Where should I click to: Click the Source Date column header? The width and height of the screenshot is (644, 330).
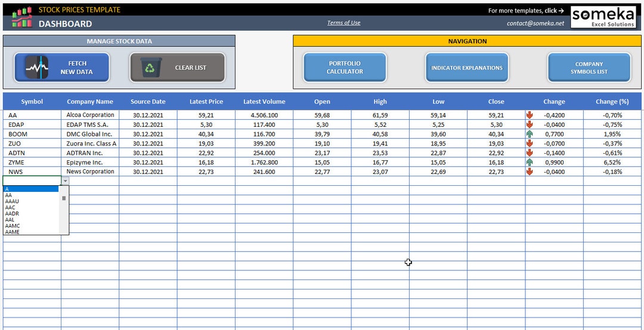coord(148,101)
